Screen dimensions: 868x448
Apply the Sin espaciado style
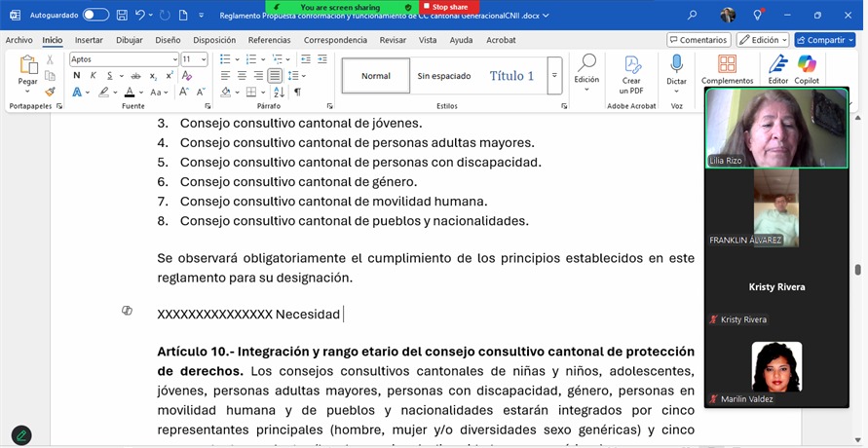point(444,76)
